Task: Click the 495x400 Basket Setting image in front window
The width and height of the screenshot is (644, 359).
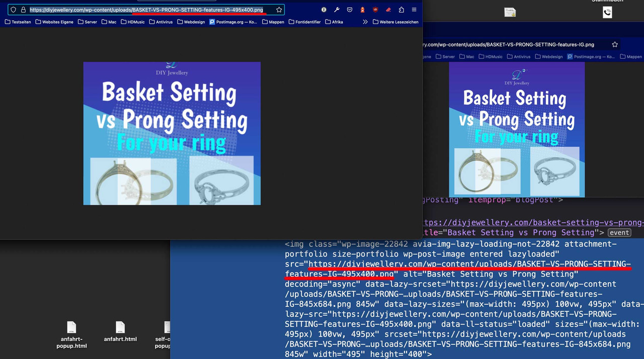Action: pos(172,133)
